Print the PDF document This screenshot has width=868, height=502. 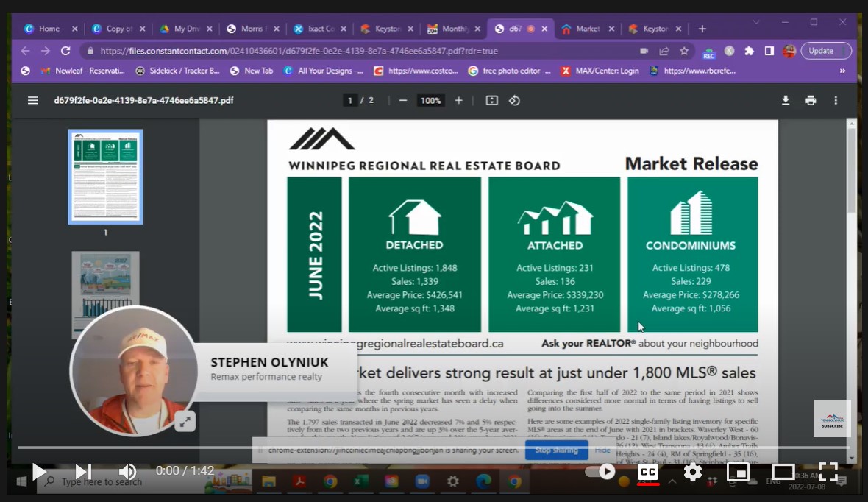[x=811, y=100]
